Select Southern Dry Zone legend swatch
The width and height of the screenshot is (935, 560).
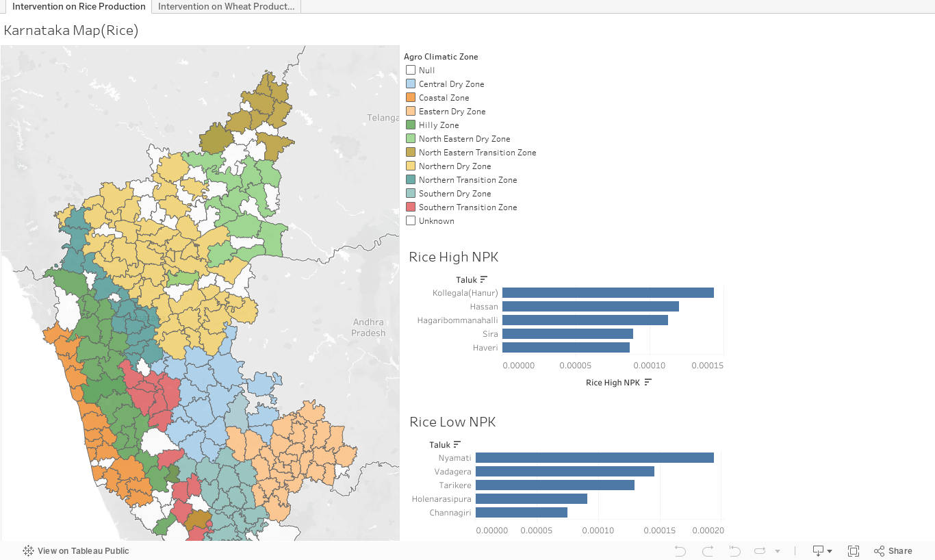pos(411,193)
